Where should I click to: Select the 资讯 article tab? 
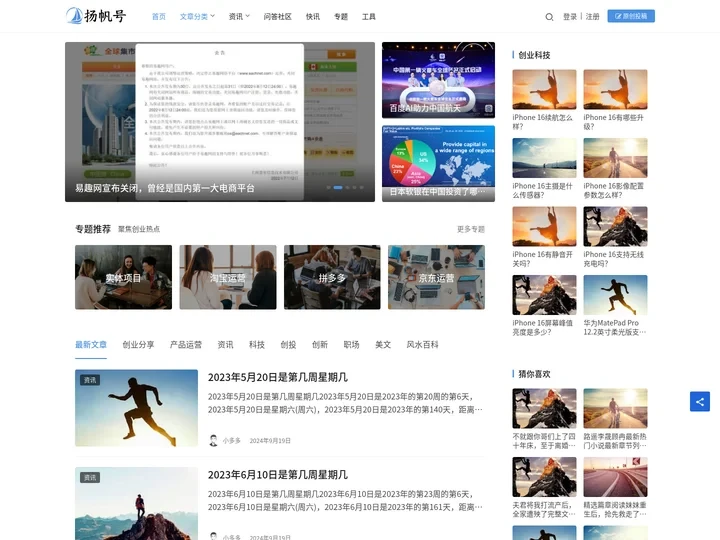(225, 344)
